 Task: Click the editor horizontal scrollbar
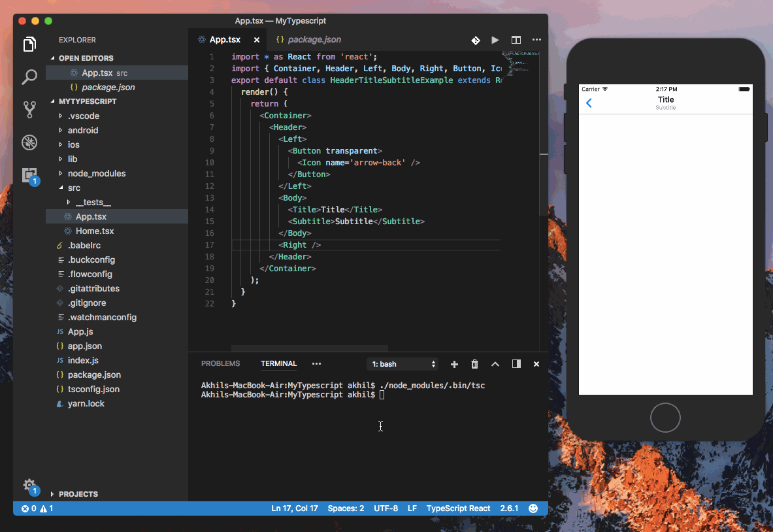pos(309,348)
